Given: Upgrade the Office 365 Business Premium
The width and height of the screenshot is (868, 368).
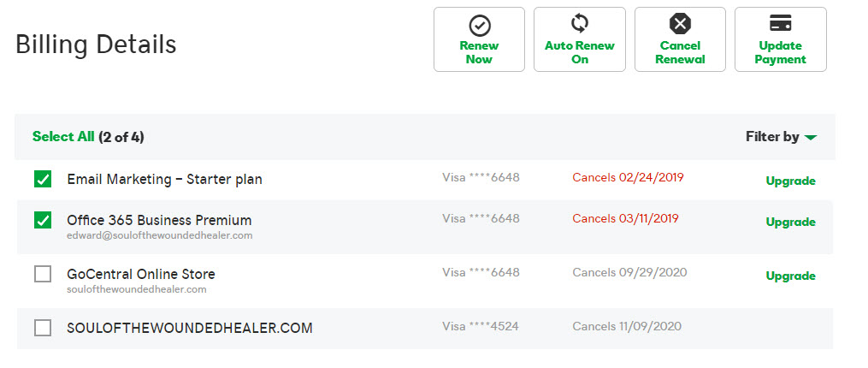Looking at the screenshot, I should pos(790,223).
